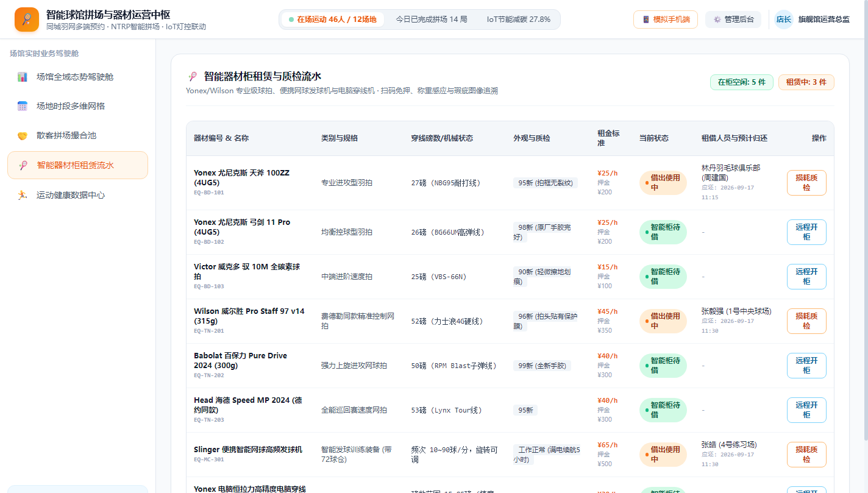
Task: Click the Wilson 威尔胜 Pro Staff 97 v14 name
Action: pyautogui.click(x=249, y=316)
